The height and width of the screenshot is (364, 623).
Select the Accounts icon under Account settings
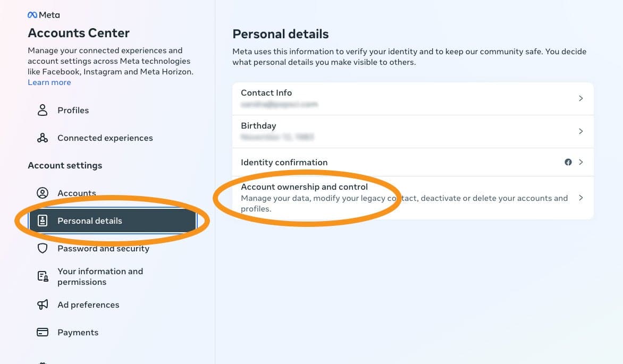[x=43, y=193]
